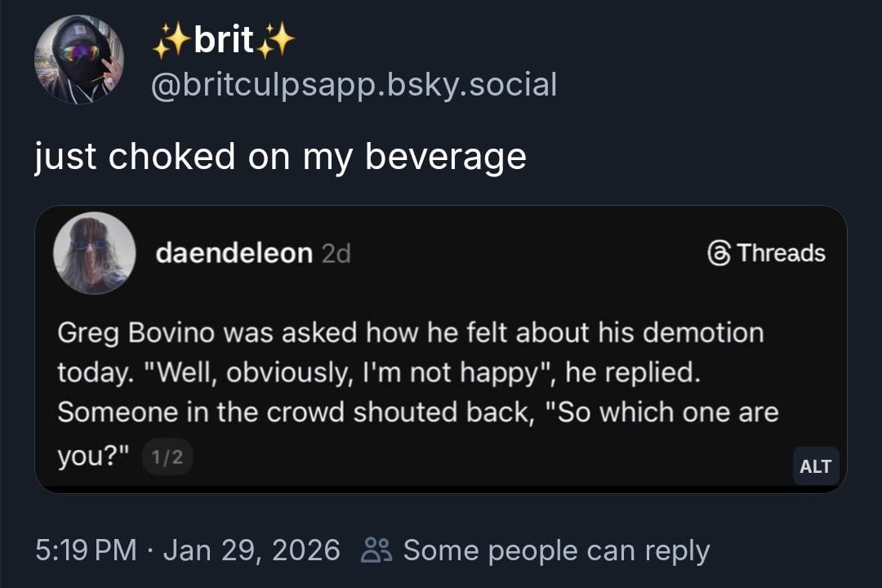Click the Jan 29, 2026 date

[252, 550]
